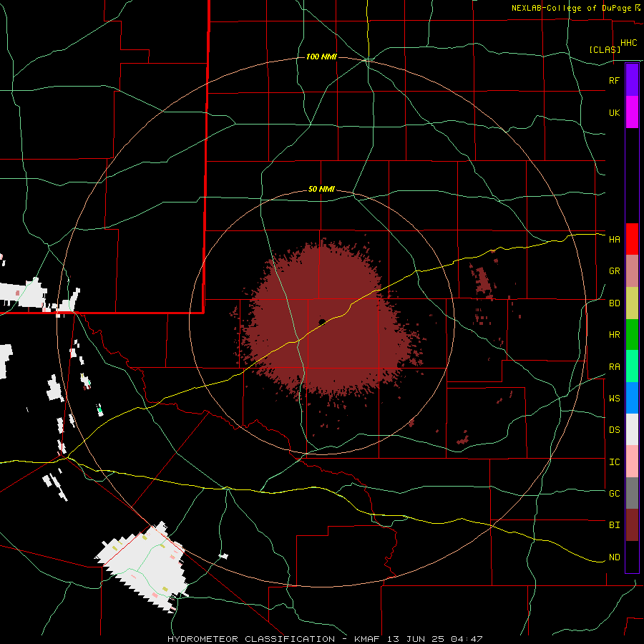Click the HA legend label
The image size is (644, 644).
coord(614,239)
